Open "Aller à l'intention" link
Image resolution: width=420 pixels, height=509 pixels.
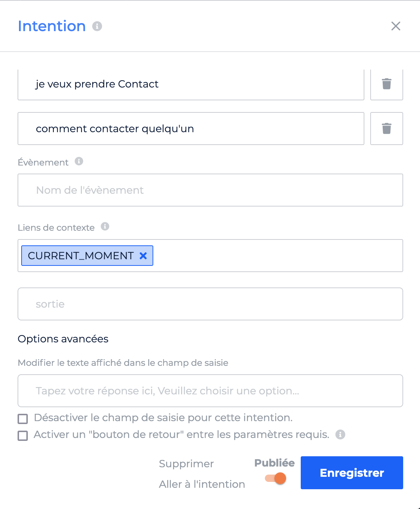point(202,484)
